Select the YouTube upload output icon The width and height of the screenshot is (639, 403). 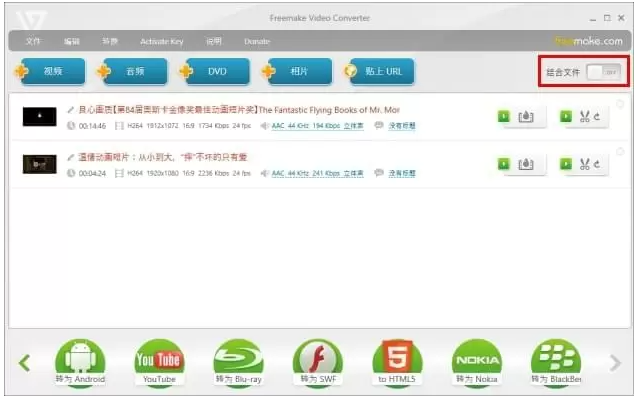159,358
